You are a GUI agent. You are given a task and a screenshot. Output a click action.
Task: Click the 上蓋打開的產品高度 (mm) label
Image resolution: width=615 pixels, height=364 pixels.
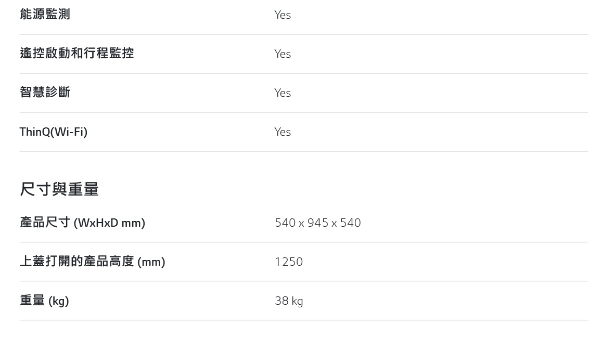(x=93, y=262)
